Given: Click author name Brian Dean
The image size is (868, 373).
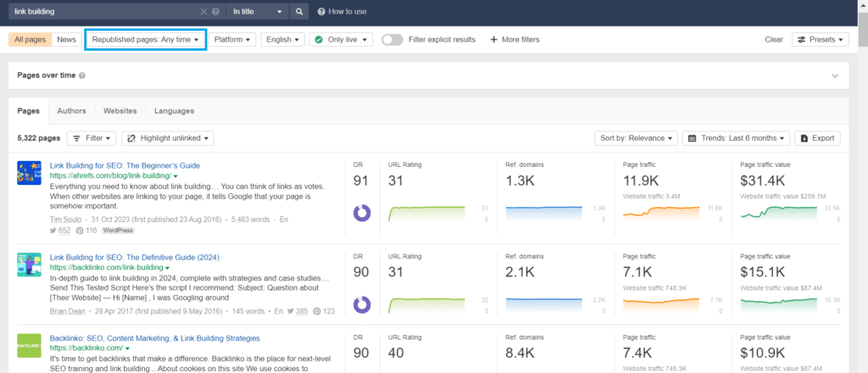Looking at the screenshot, I should 68,311.
